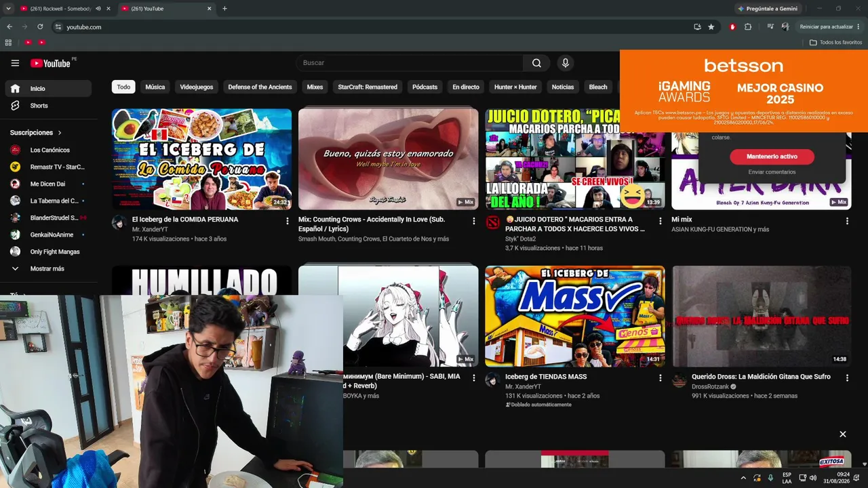
Task: Mute the Rockwell tab audio icon
Action: pos(98,9)
